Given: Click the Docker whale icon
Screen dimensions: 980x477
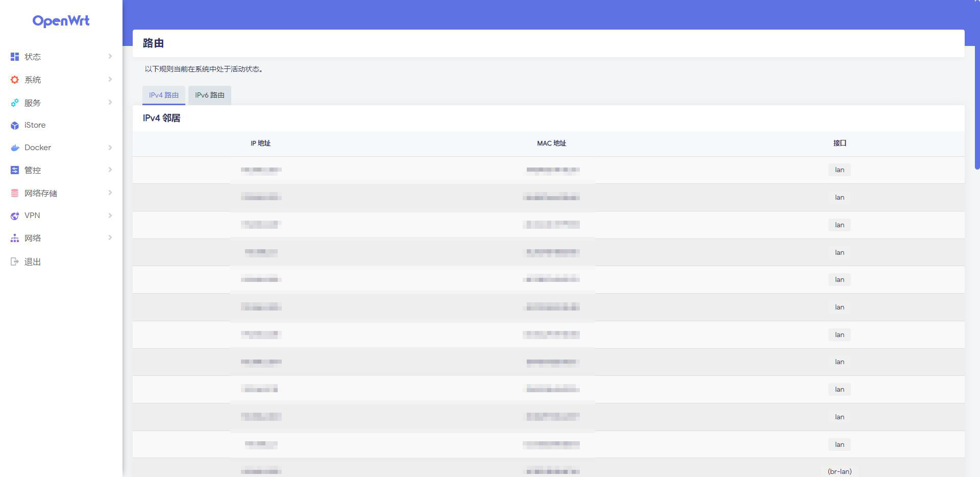Looking at the screenshot, I should [15, 148].
